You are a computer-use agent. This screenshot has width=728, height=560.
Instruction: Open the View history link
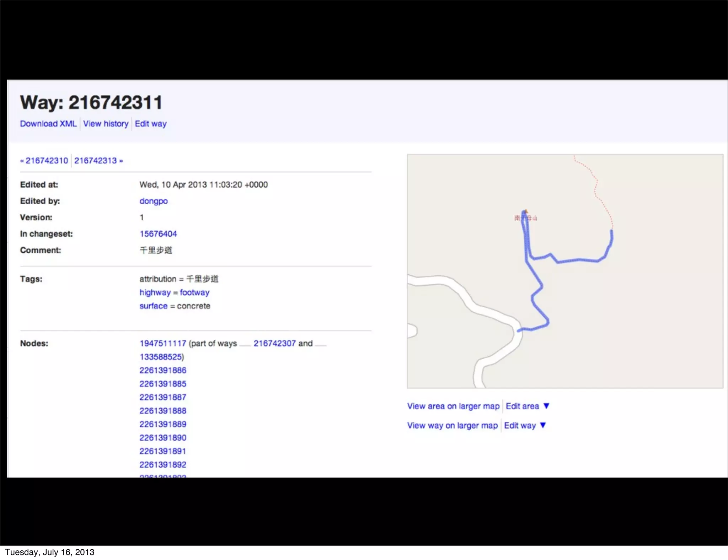pos(106,124)
